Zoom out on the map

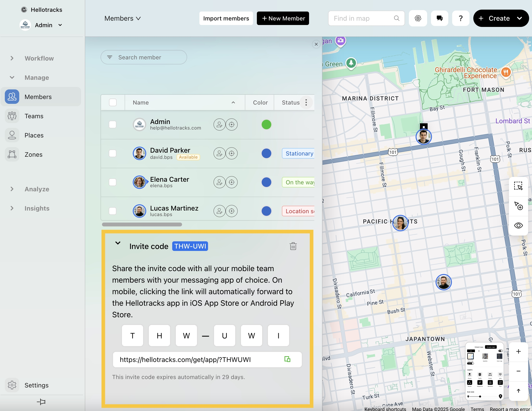click(x=518, y=371)
